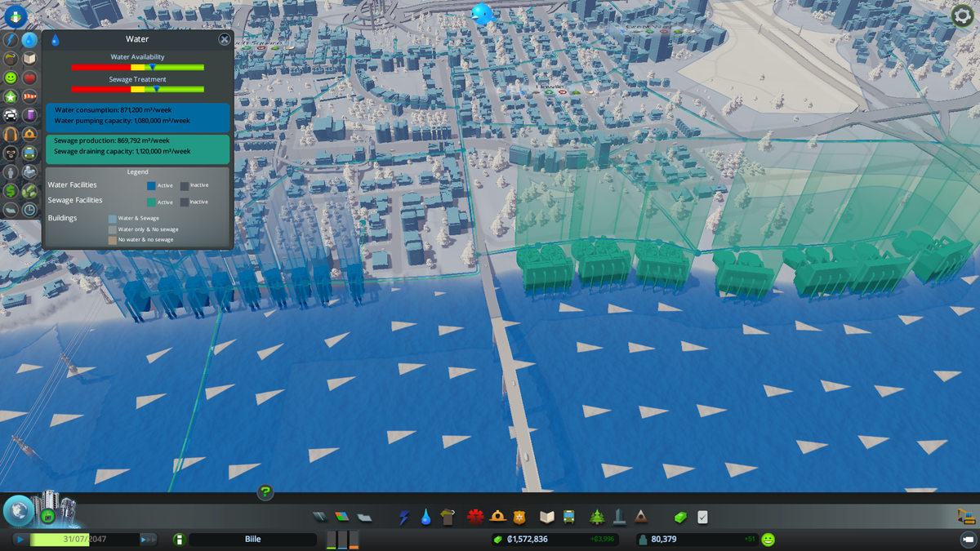Click the Water Facilities Active blue swatch
Viewport: 980px width, 551px height.
point(151,186)
